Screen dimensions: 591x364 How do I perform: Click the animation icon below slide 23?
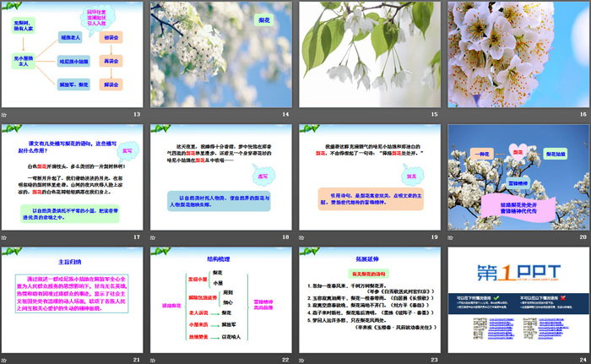302,360
